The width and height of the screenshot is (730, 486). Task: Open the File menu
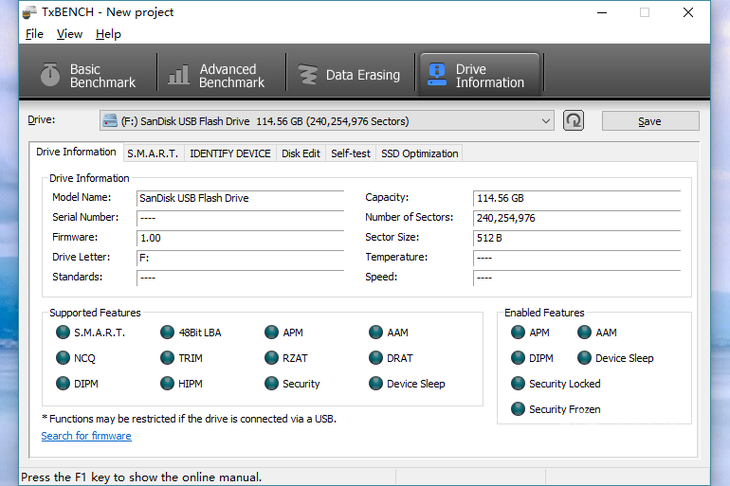pos(34,34)
